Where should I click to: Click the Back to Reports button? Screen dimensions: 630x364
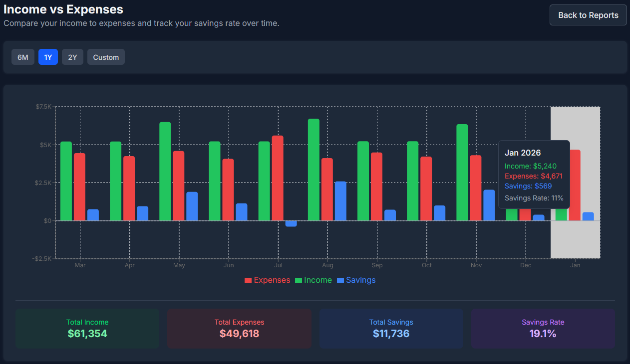588,15
